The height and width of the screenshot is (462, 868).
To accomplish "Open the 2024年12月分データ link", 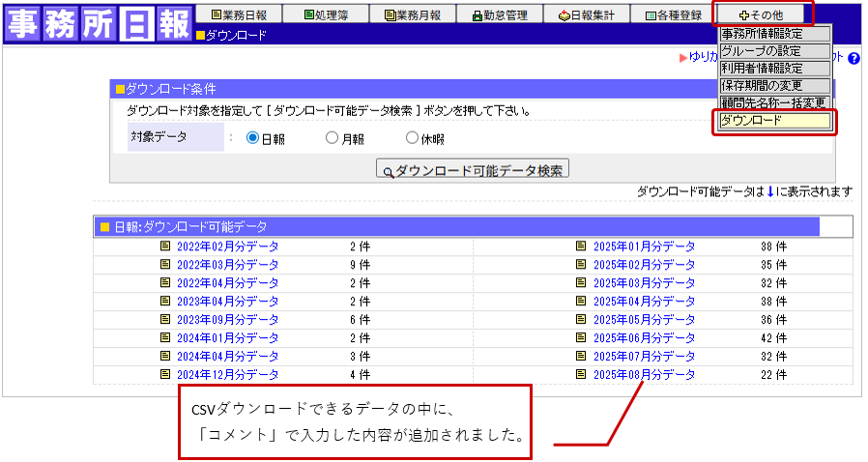I will [x=227, y=374].
